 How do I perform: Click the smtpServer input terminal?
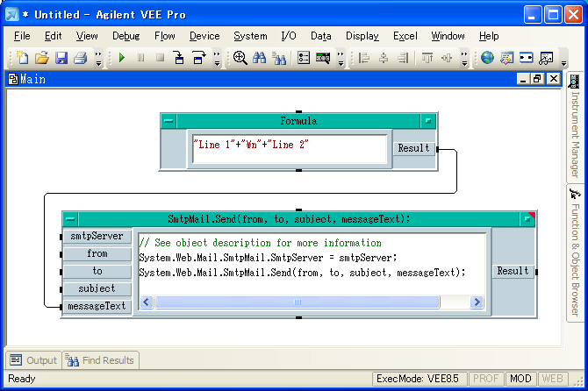point(97,236)
